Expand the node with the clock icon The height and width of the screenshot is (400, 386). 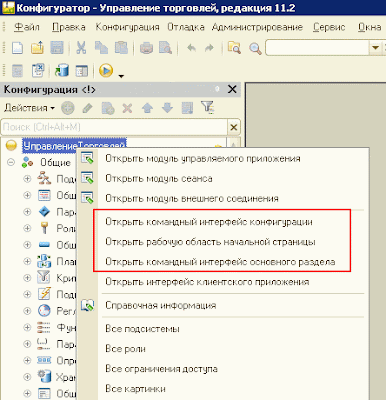pos(27,311)
